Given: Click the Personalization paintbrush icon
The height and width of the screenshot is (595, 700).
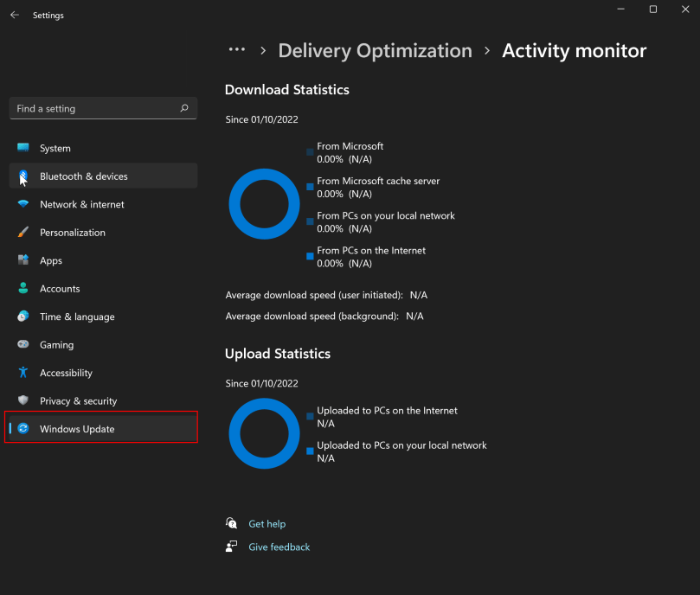Looking at the screenshot, I should 23,233.
